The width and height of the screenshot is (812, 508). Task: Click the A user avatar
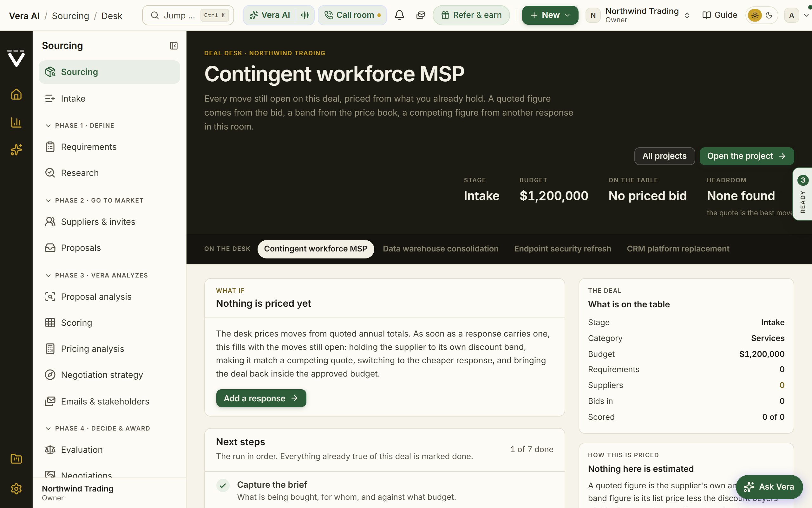[x=791, y=15]
